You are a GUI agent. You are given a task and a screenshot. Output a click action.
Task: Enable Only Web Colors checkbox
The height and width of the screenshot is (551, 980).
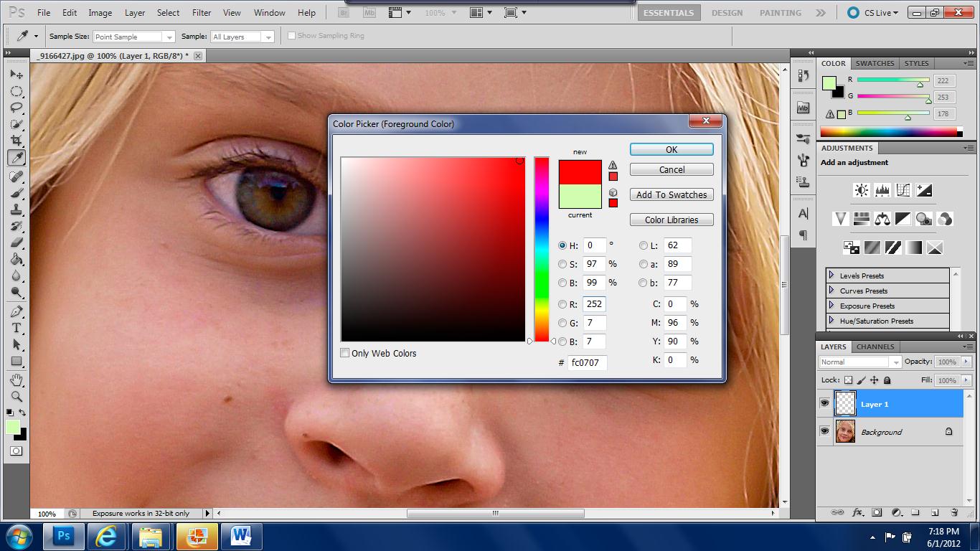click(344, 353)
